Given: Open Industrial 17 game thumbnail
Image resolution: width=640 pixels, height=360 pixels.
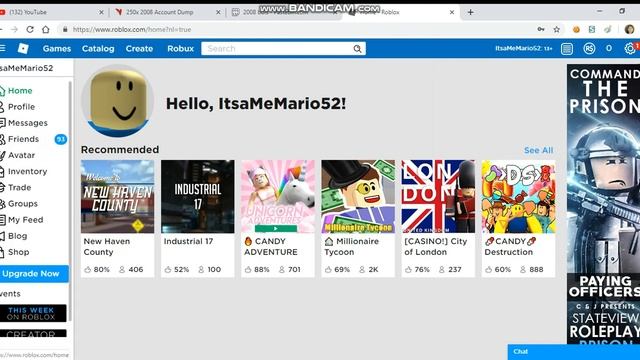Looking at the screenshot, I should click(x=198, y=196).
